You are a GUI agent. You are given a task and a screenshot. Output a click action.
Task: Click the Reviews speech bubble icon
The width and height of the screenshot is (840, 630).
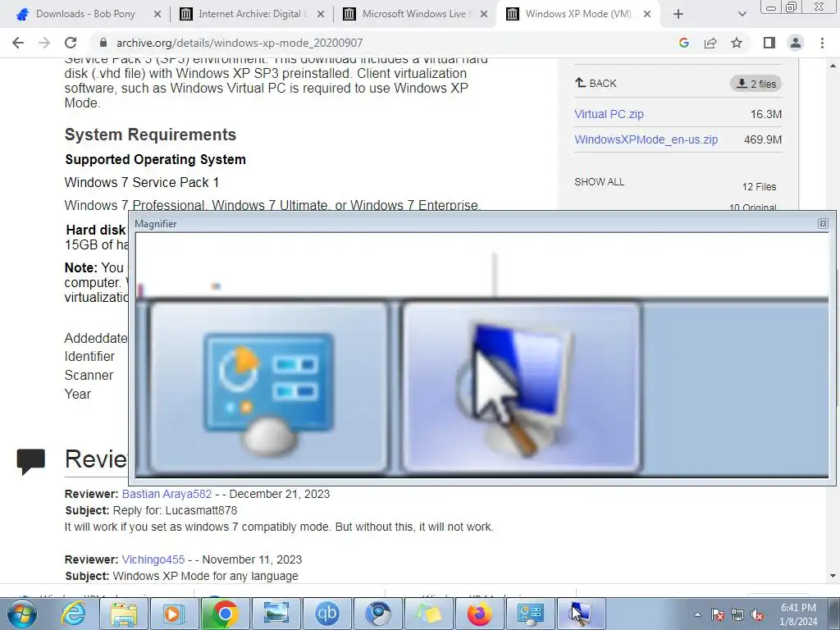[30, 461]
